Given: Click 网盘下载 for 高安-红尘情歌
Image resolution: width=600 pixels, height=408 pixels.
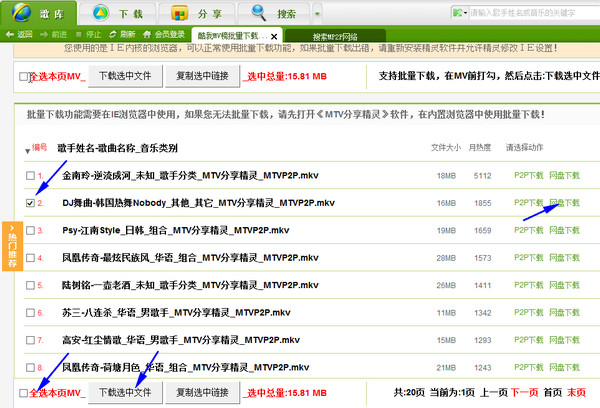Looking at the screenshot, I should pyautogui.click(x=564, y=340).
